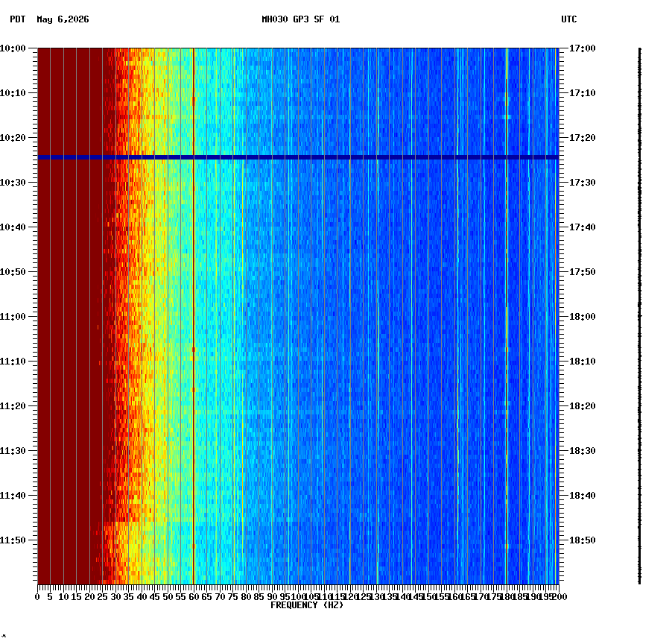Click the 85 Hz frequency tick label
The width and height of the screenshot is (672, 644).
[x=259, y=597]
